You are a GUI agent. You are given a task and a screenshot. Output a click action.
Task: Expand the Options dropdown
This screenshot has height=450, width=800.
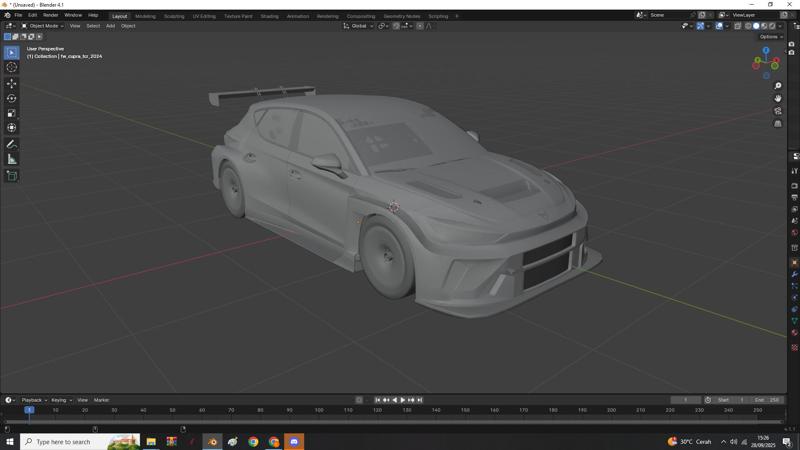[x=770, y=37]
